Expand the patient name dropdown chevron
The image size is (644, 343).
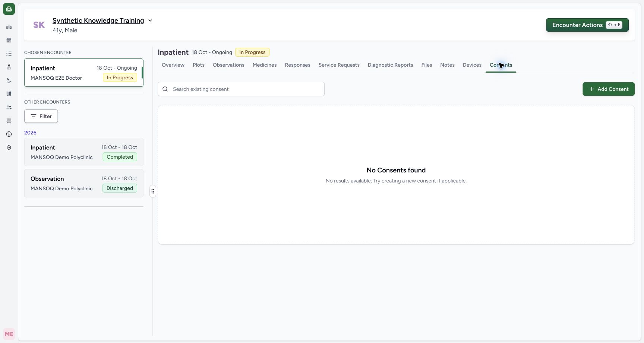[x=150, y=20]
